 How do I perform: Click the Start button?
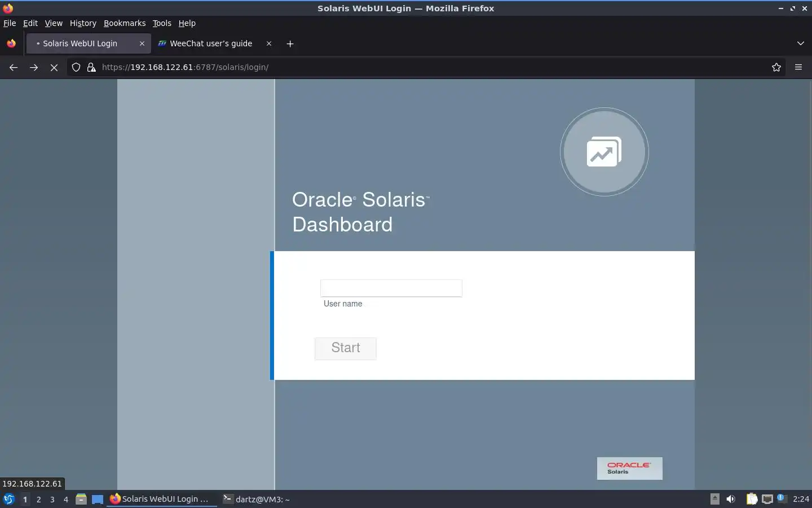click(346, 348)
